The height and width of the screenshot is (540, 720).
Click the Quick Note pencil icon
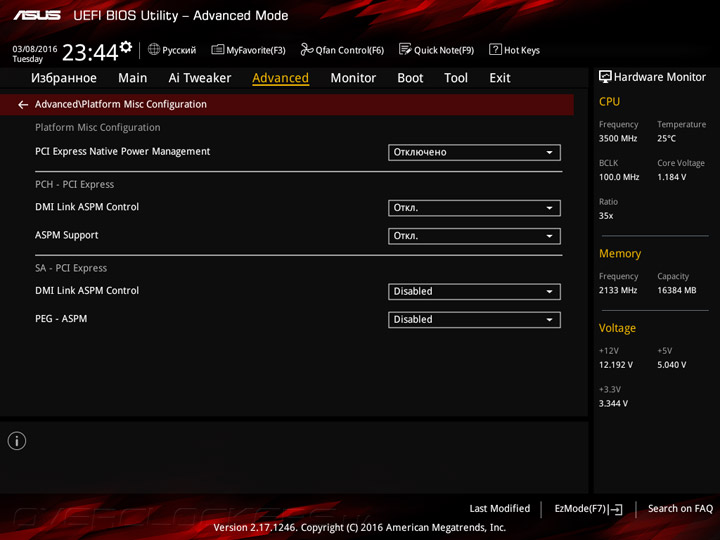(x=405, y=49)
